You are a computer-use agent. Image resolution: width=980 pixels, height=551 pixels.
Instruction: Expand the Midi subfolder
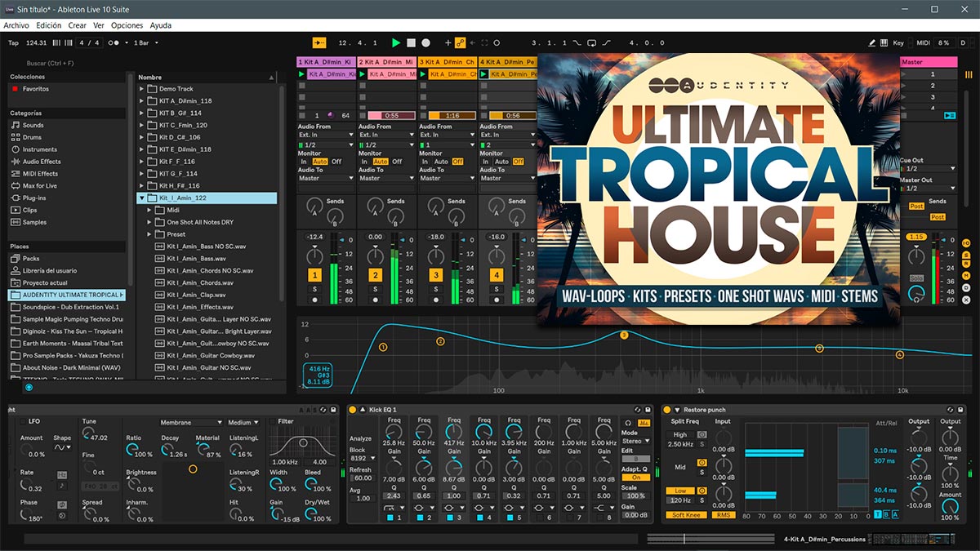pyautogui.click(x=151, y=210)
